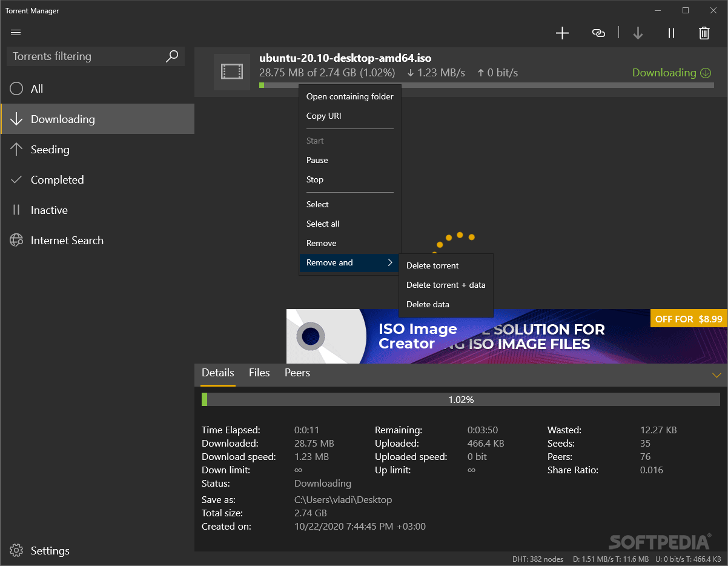Choose Copy URI from context menu
Screen dimensions: 728x566
coord(350,116)
